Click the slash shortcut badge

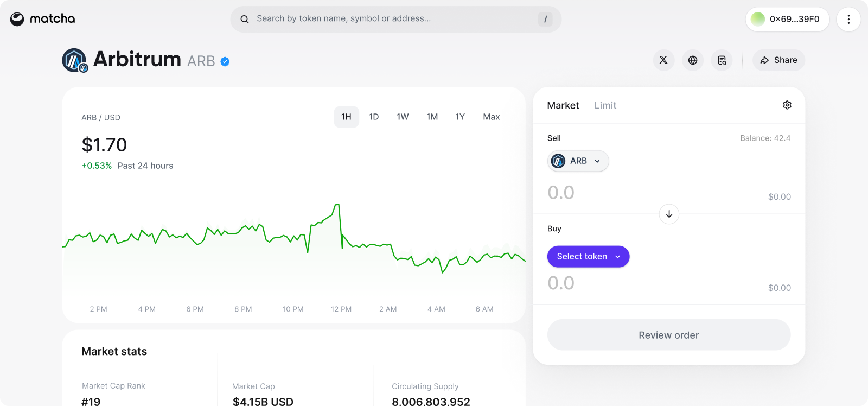[545, 19]
